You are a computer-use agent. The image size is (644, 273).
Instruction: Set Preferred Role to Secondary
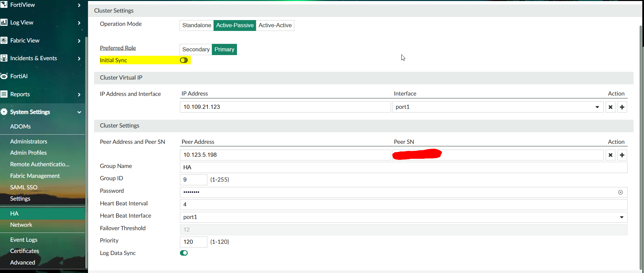[x=196, y=49]
